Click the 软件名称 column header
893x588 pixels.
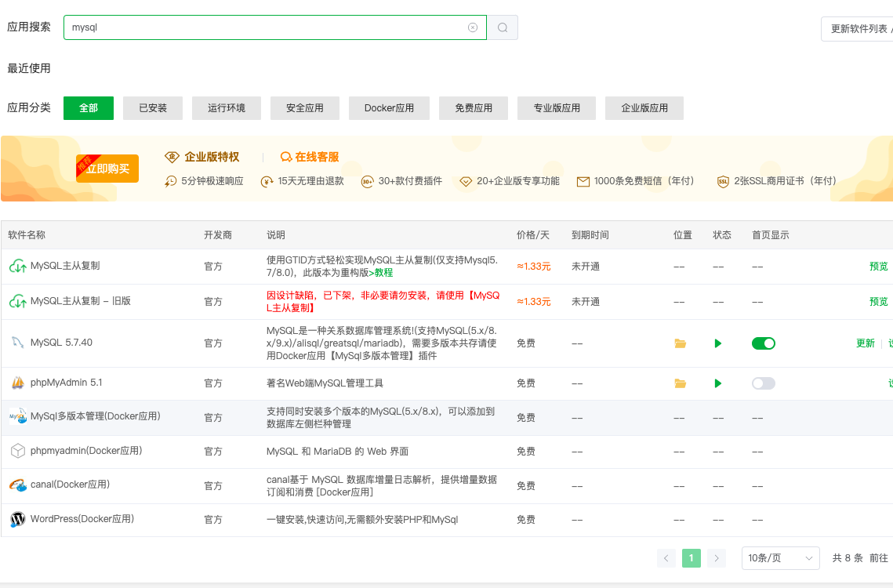tap(27, 235)
